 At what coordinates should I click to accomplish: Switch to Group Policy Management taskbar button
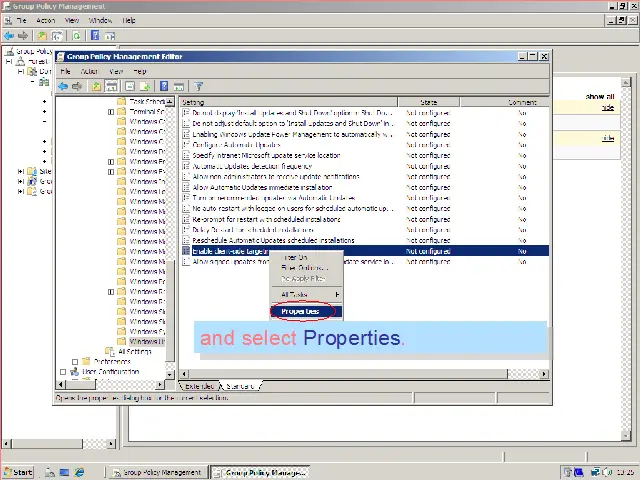tap(158, 472)
